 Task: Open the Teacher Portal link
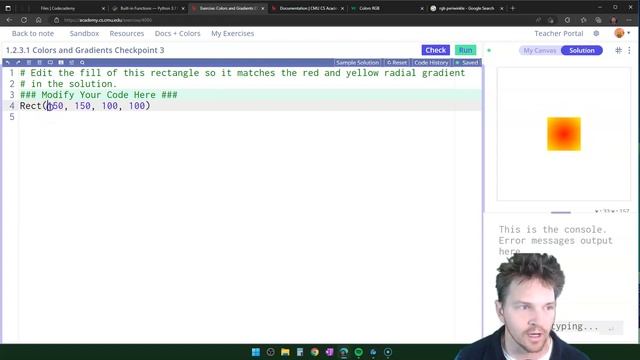559,33
